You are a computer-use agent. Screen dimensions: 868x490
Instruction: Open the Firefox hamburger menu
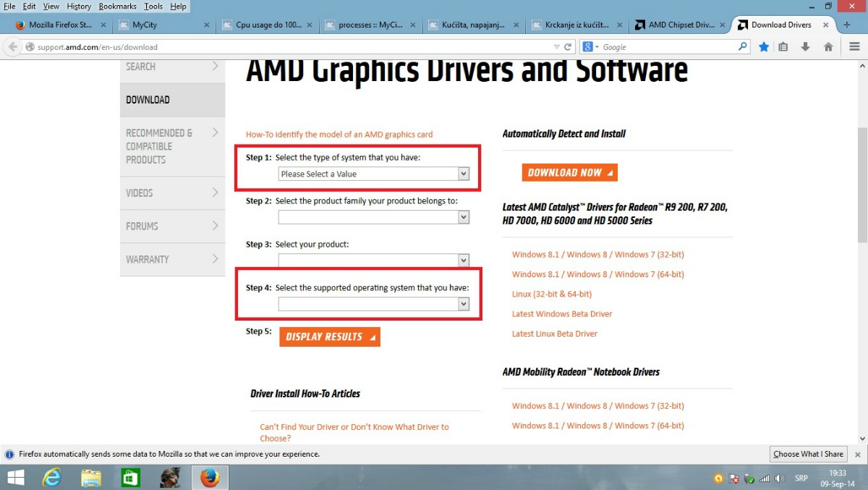click(854, 47)
